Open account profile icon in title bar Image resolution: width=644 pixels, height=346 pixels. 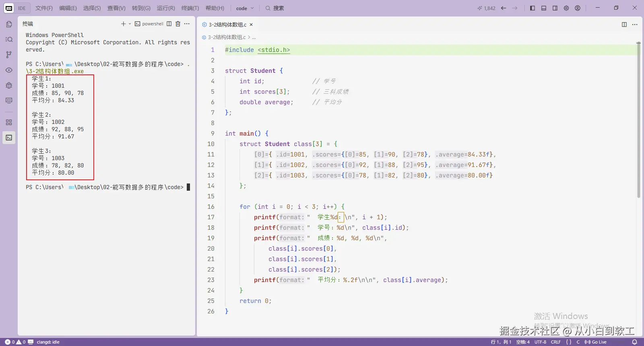click(578, 8)
